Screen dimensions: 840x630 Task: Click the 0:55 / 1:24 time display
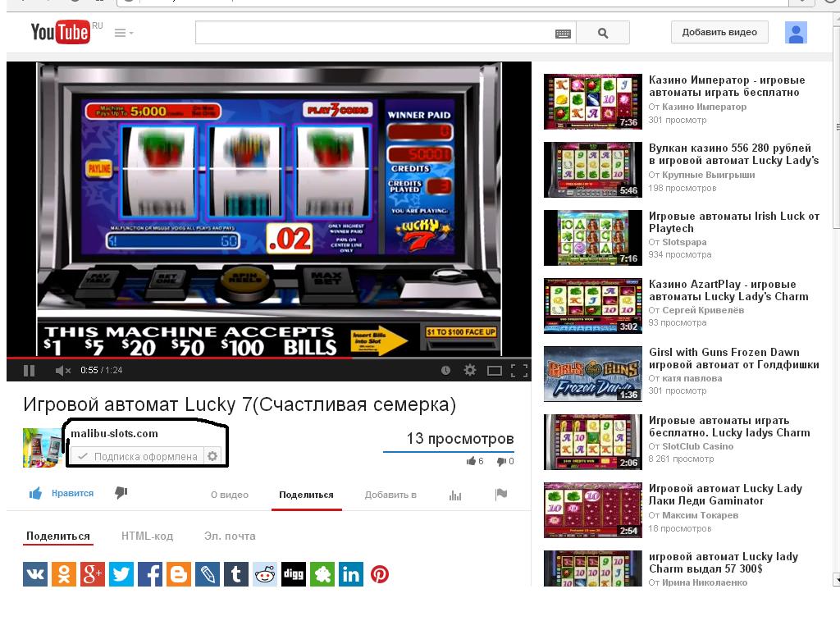tap(101, 370)
